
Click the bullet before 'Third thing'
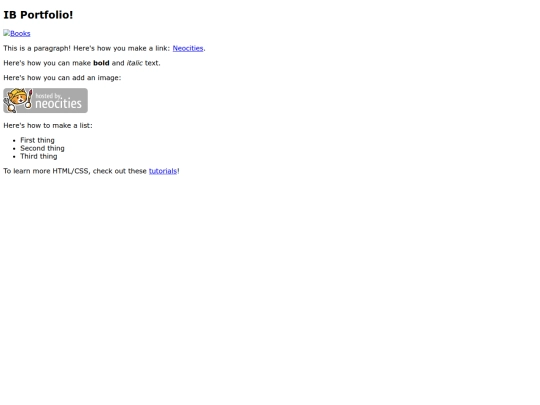tap(14, 157)
